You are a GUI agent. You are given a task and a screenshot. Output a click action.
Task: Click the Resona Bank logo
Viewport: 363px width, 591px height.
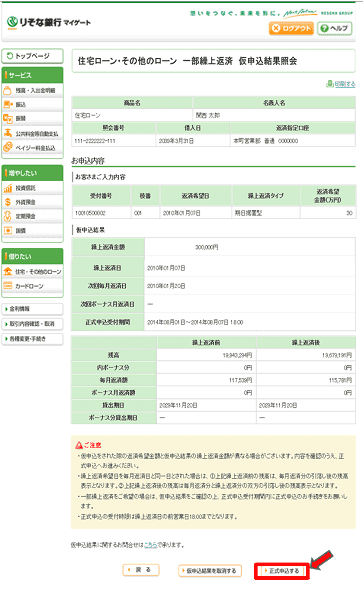(x=49, y=23)
